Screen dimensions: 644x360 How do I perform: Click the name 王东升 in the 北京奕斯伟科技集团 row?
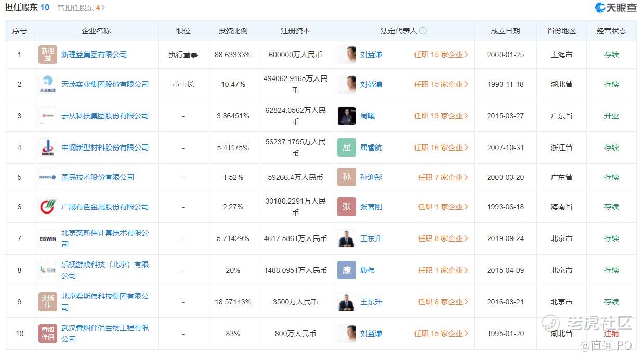coord(371,302)
